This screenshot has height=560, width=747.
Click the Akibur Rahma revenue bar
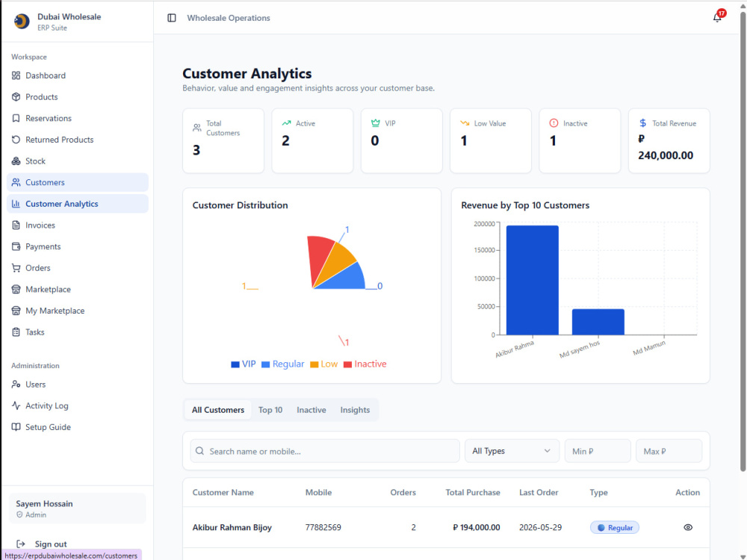click(x=532, y=280)
